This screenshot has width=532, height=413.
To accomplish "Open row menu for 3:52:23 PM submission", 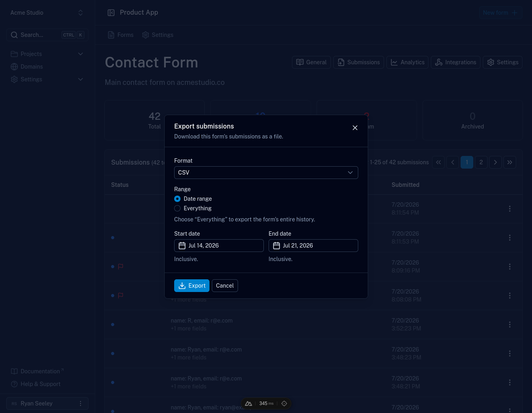I will [510, 325].
